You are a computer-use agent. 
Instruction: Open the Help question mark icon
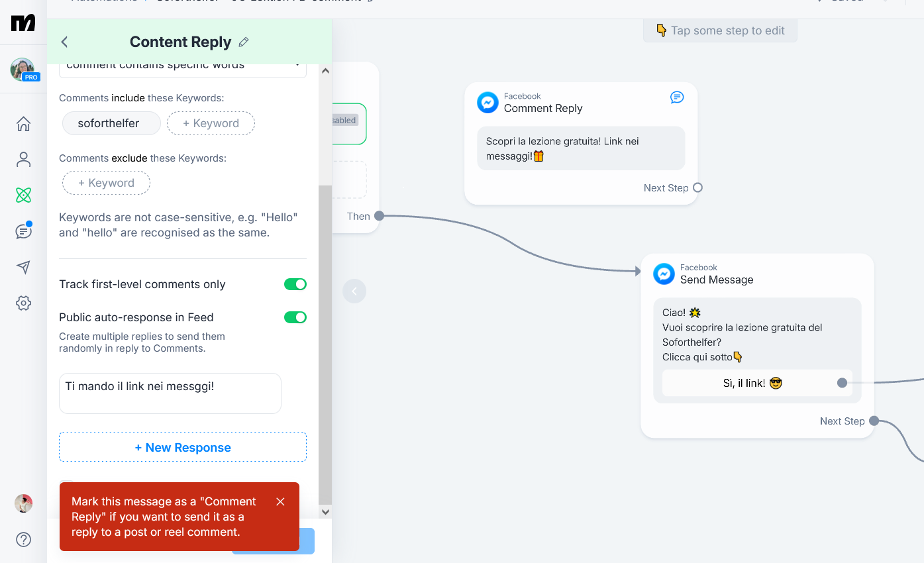pyautogui.click(x=23, y=539)
